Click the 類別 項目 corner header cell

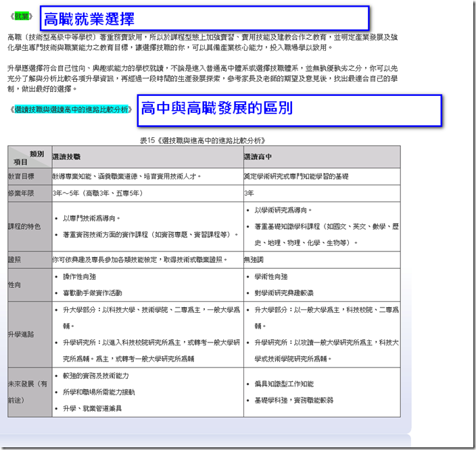(x=30, y=157)
